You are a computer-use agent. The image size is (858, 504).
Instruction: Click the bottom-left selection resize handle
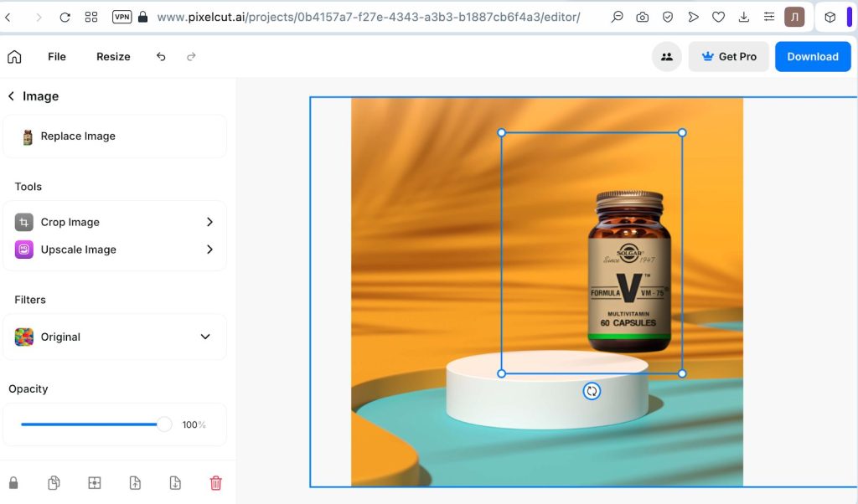(x=501, y=373)
